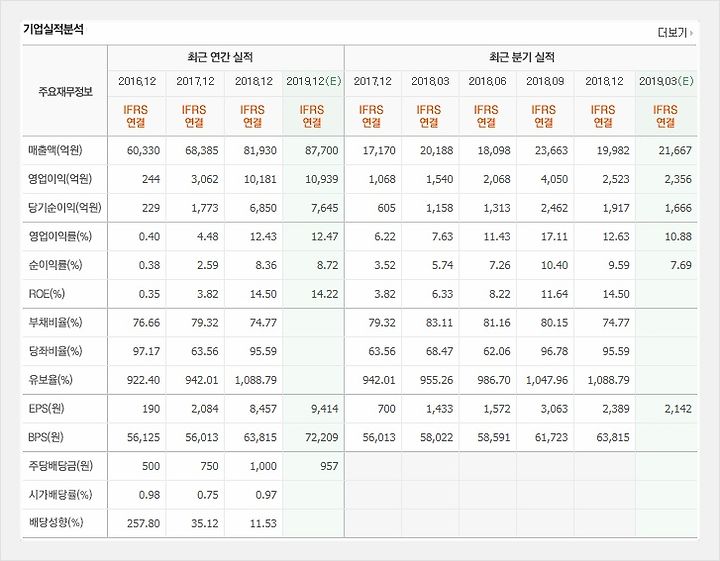Click ROE value 11.64
Screen dimensions: 720x561
click(554, 294)
